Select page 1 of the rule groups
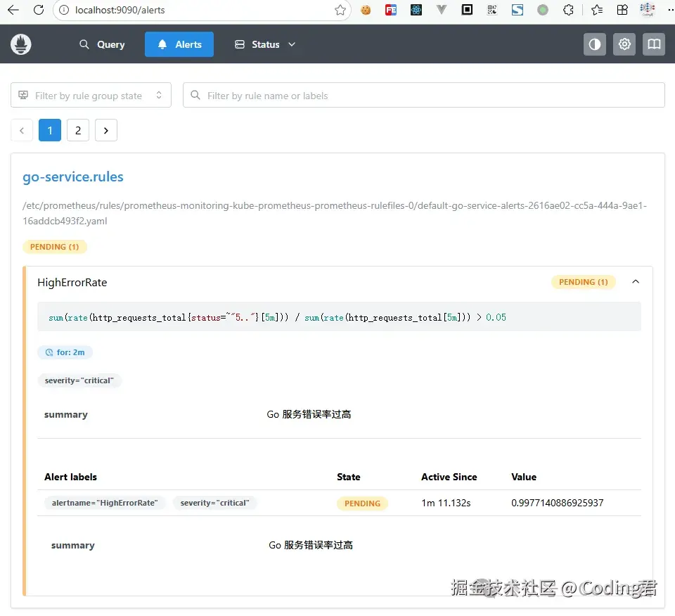Screen dimensions: 675x616 point(50,130)
